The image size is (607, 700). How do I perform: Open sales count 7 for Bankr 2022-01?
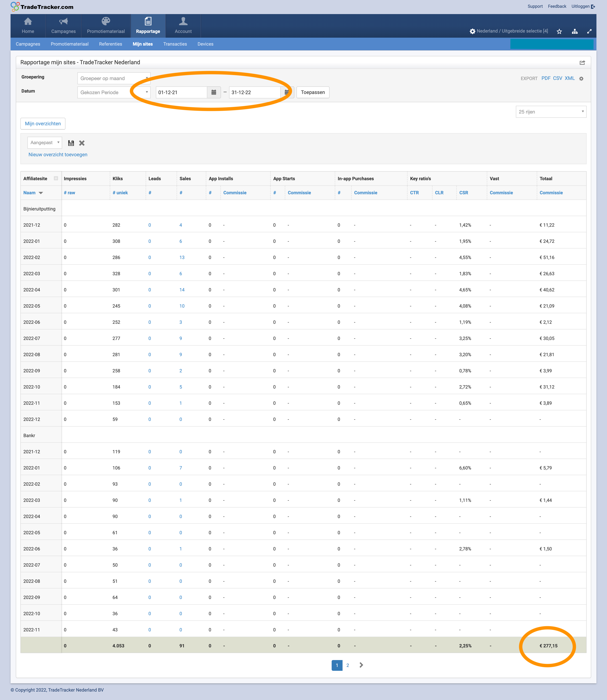181,468
